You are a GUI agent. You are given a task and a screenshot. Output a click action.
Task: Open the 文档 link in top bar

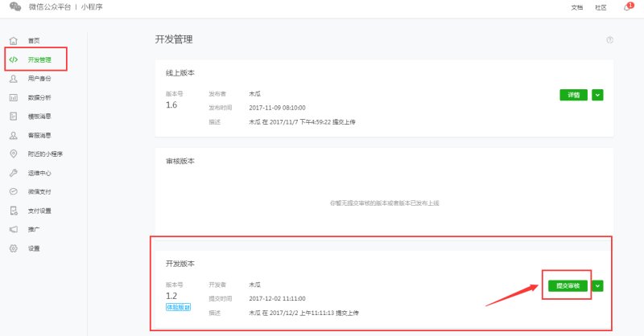pos(576,7)
